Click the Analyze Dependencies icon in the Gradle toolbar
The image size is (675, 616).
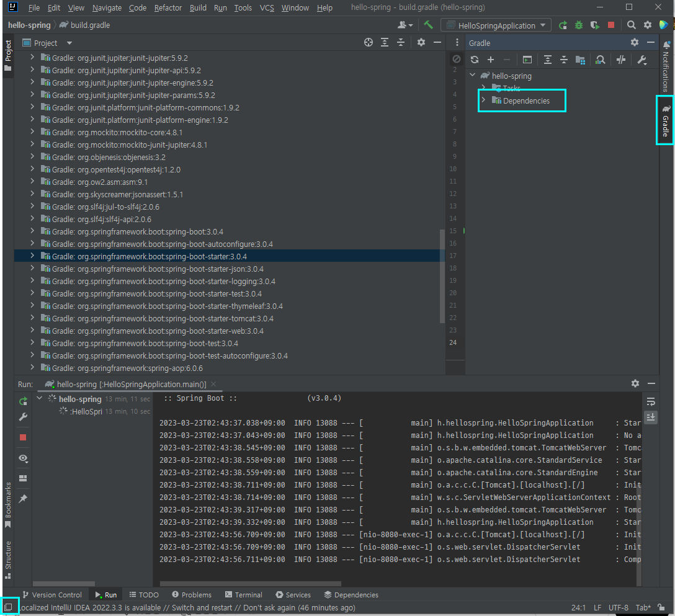coord(600,60)
